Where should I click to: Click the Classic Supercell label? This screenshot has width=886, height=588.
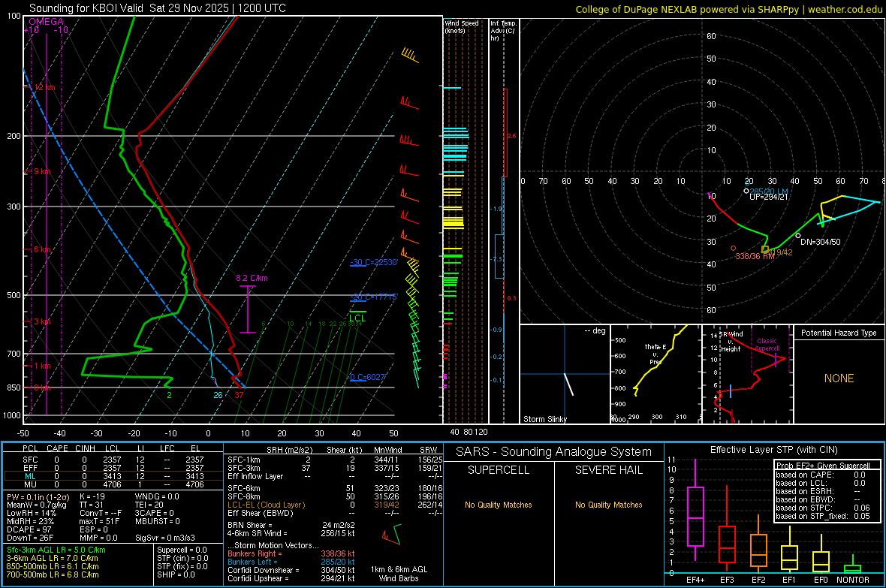point(767,345)
